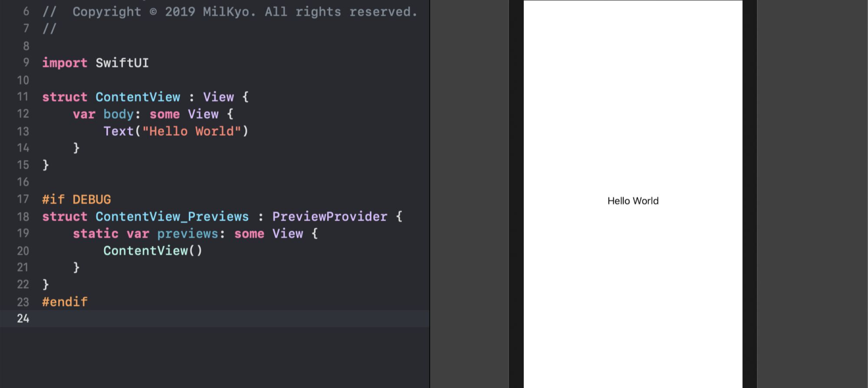Place cursor on empty line 24
The width and height of the screenshot is (868, 388).
coord(234,319)
